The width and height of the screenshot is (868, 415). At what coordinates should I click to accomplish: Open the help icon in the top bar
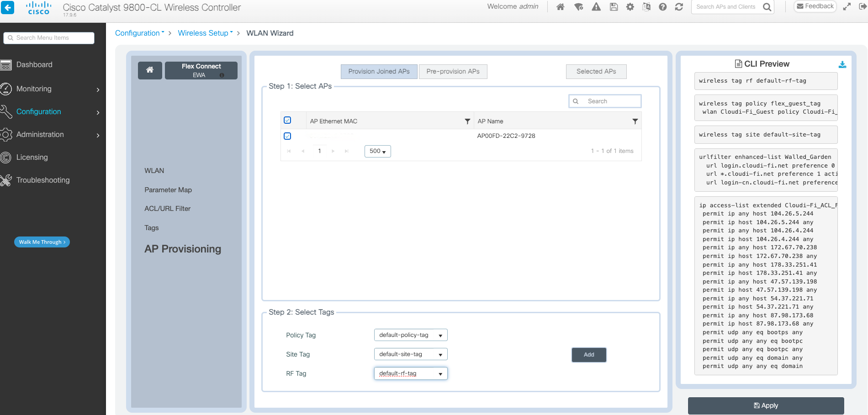663,7
